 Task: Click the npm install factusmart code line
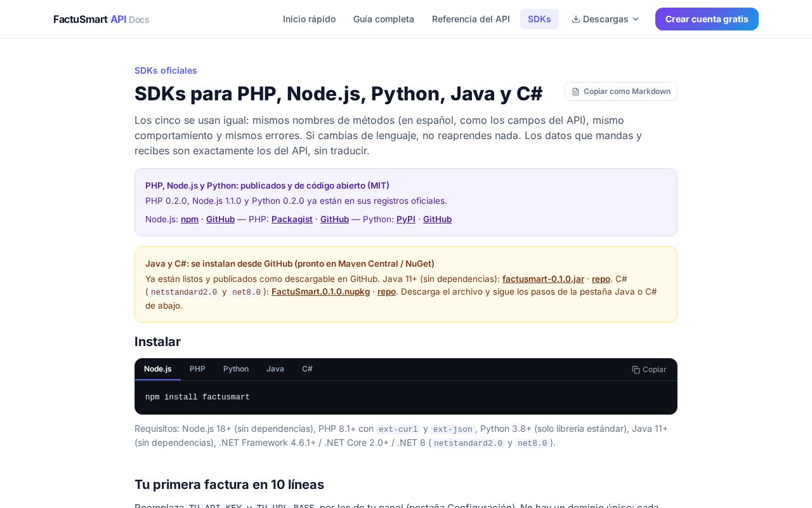197,397
